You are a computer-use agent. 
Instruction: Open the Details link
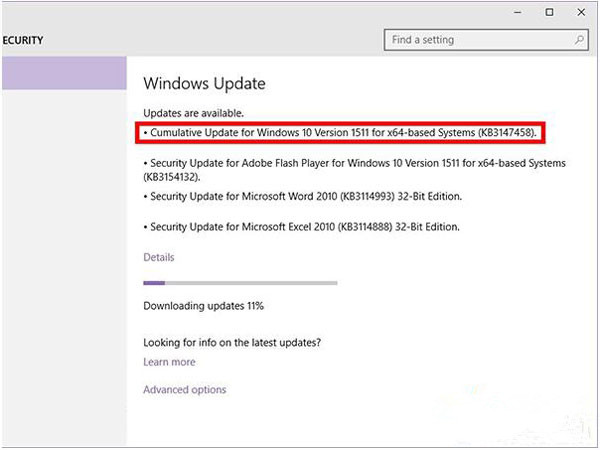pyautogui.click(x=159, y=257)
